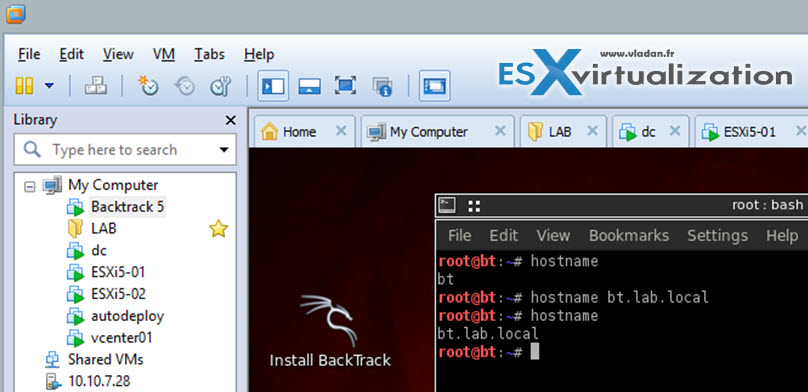Image resolution: width=808 pixels, height=392 pixels.
Task: Close the dc tab
Action: [675, 131]
